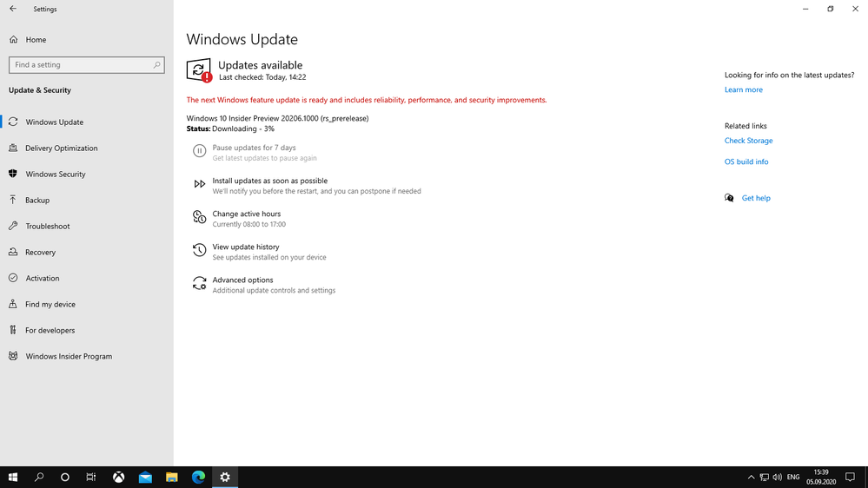This screenshot has width=868, height=488.
Task: Click the Get help chat icon
Action: pos(729,198)
